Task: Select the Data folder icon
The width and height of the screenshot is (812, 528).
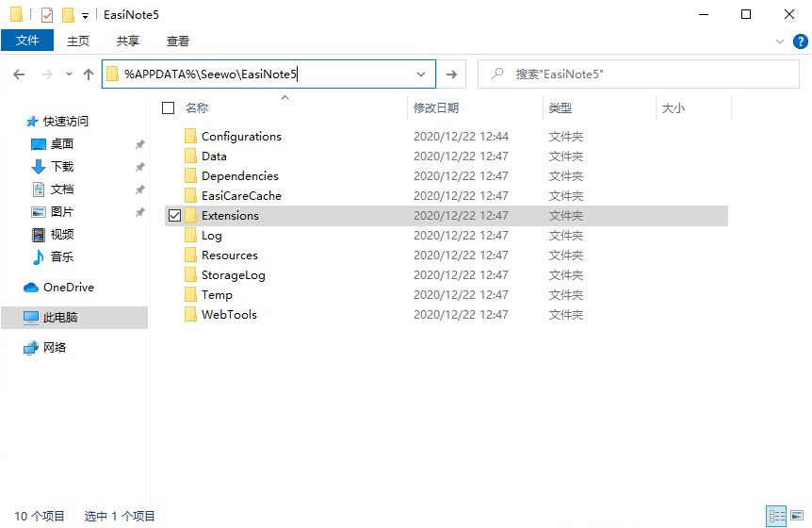Action: (190, 156)
